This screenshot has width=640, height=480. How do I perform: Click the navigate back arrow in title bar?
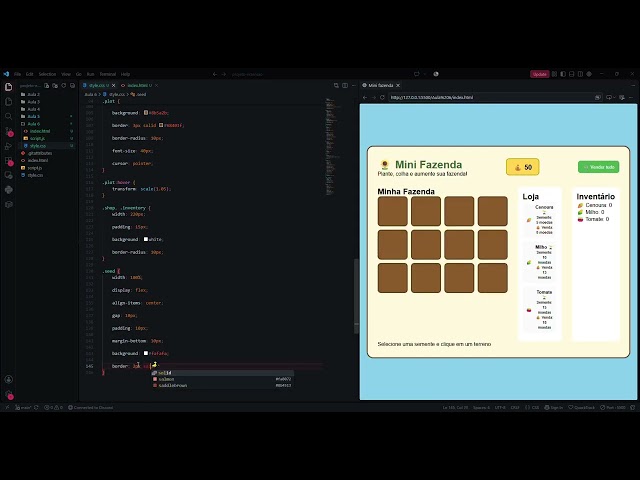(x=215, y=74)
